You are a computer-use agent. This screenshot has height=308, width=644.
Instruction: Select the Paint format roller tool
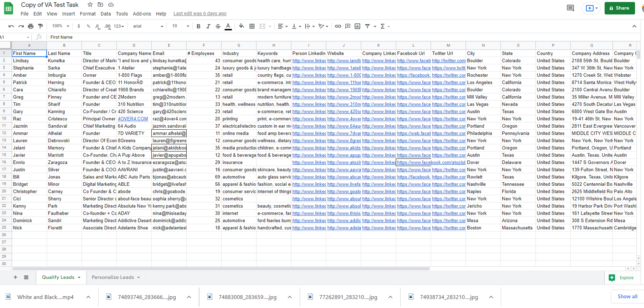pyautogui.click(x=40, y=26)
